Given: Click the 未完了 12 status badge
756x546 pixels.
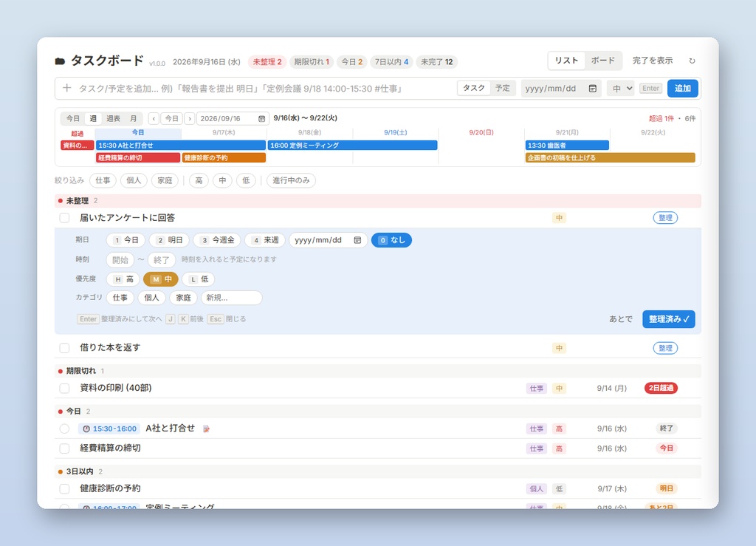Looking at the screenshot, I should pos(436,62).
